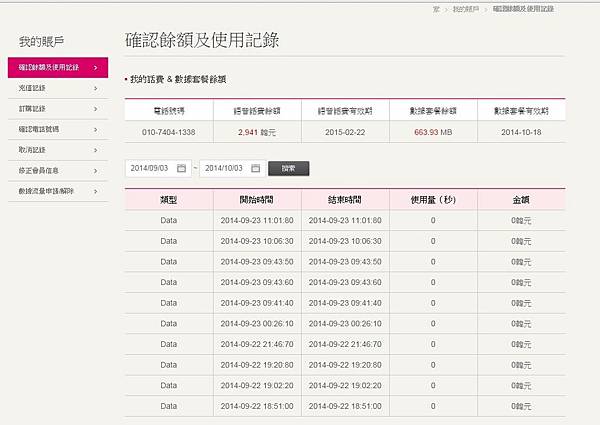Screen dimensions: 600x425
Task: Click chevron beside 訂購記錄 sidebar item
Action: pyautogui.click(x=96, y=109)
